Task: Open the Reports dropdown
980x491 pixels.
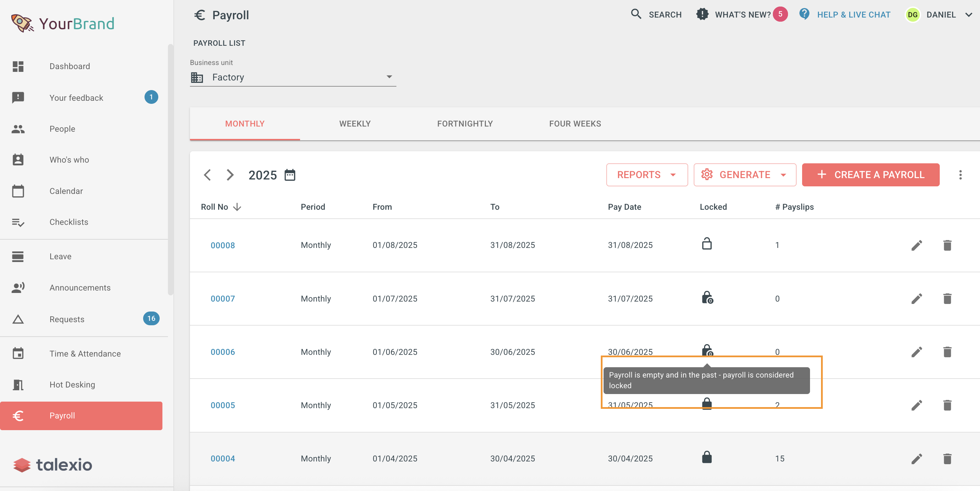Action: 647,175
